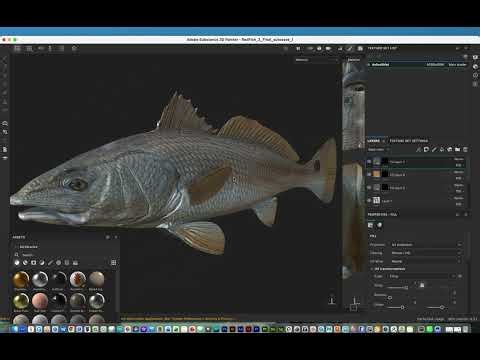Click the Assets panel title
This screenshot has height=360, width=480.
(x=19, y=237)
